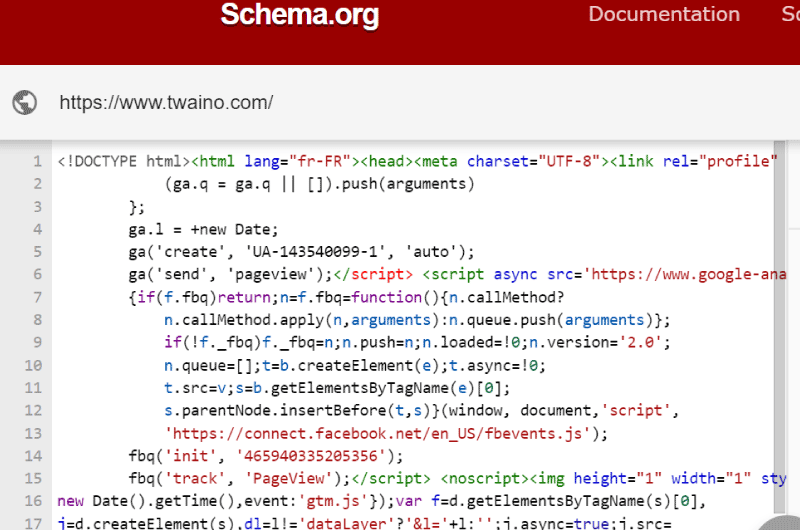Image resolution: width=800 pixels, height=530 pixels.
Task: Click line number 7 in gutter
Action: 38,297
